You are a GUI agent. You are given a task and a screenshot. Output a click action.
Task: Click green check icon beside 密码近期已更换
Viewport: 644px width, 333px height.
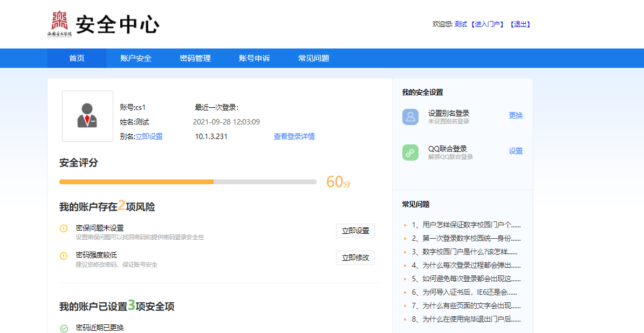[64, 328]
